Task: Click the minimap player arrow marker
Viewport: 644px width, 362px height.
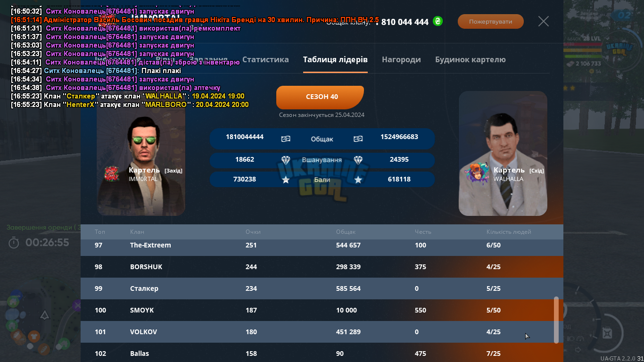Action: pyautogui.click(x=44, y=315)
